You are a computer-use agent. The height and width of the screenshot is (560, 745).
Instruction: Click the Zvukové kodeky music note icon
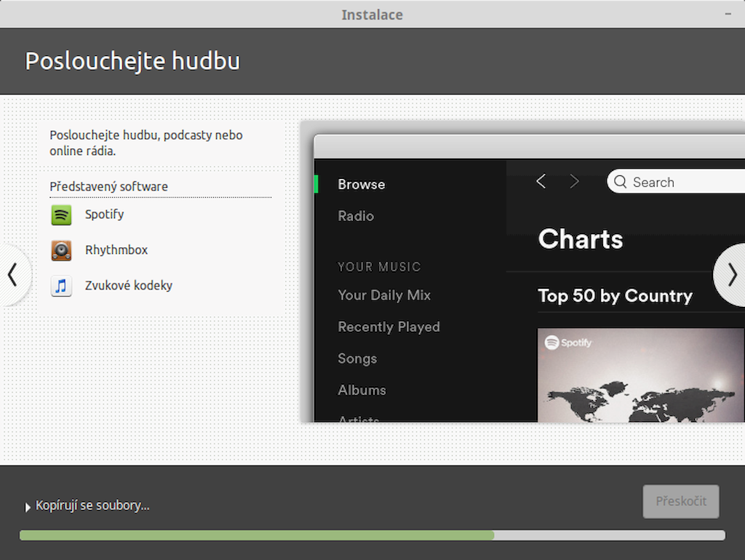click(x=61, y=286)
